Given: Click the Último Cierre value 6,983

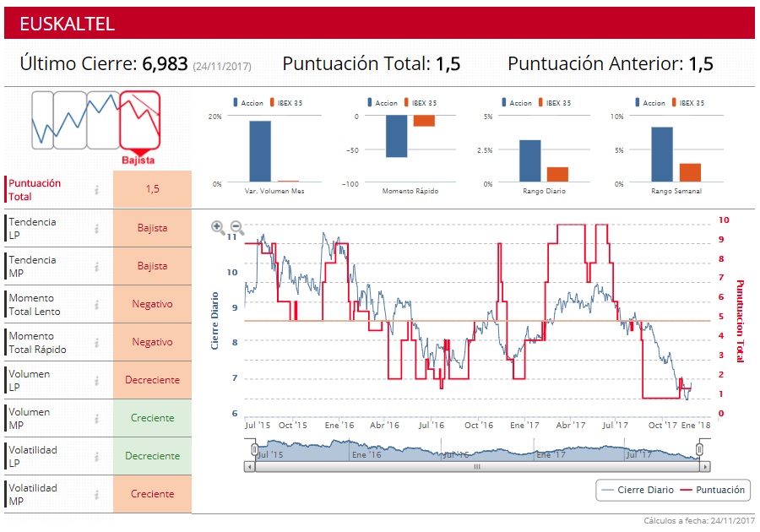Looking at the screenshot, I should pyautogui.click(x=165, y=63).
